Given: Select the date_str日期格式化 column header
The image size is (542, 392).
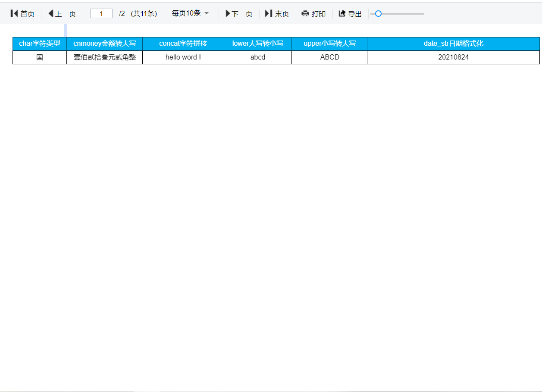Looking at the screenshot, I should [x=454, y=44].
